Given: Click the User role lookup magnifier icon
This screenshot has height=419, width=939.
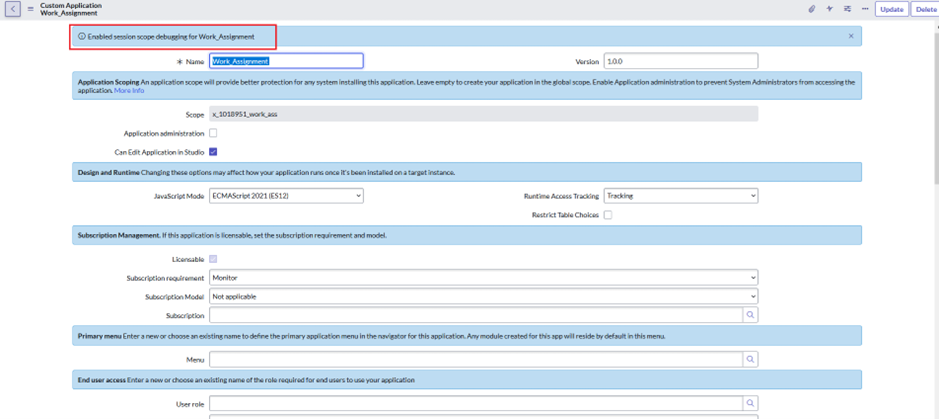Looking at the screenshot, I should click(x=750, y=403).
